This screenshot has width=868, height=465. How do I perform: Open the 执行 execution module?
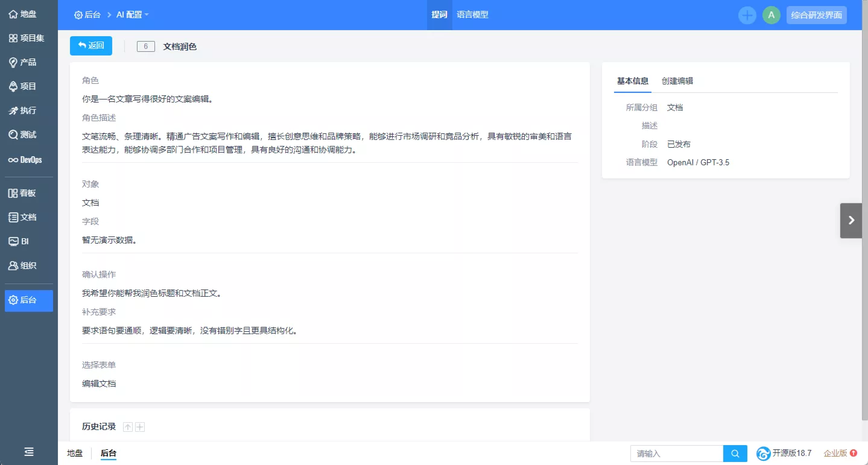coord(23,111)
